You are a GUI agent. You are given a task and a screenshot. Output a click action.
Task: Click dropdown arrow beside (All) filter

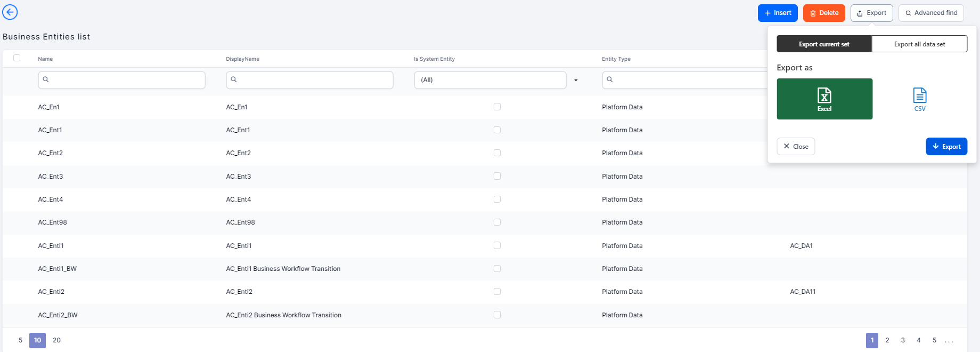(x=576, y=80)
